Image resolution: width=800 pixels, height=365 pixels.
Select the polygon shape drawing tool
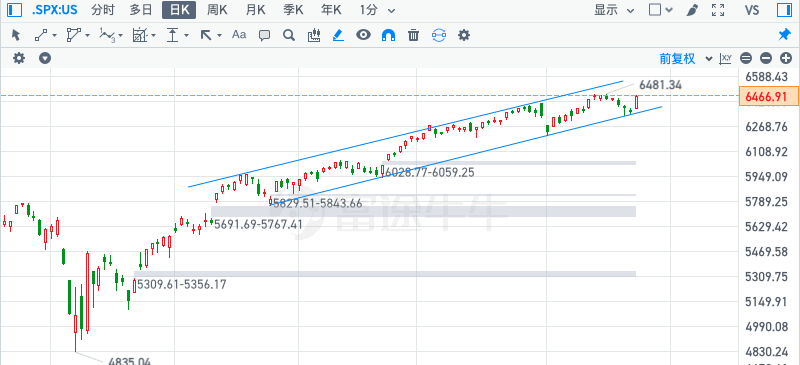tap(74, 35)
